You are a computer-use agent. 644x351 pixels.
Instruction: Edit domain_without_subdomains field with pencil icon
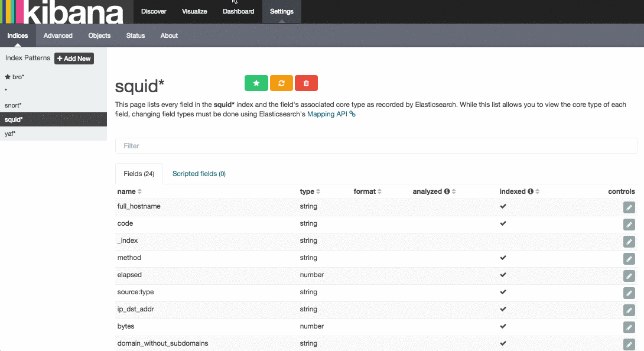tap(629, 344)
